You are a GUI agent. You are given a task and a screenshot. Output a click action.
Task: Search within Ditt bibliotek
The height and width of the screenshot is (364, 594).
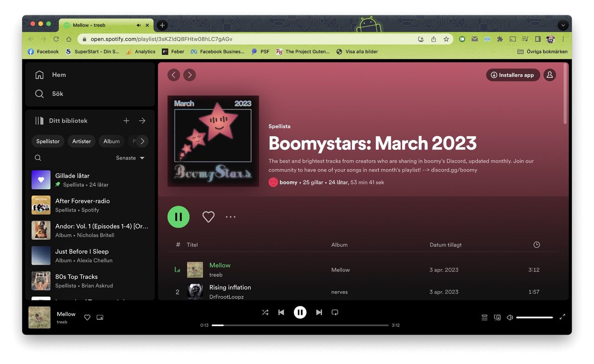(x=38, y=158)
